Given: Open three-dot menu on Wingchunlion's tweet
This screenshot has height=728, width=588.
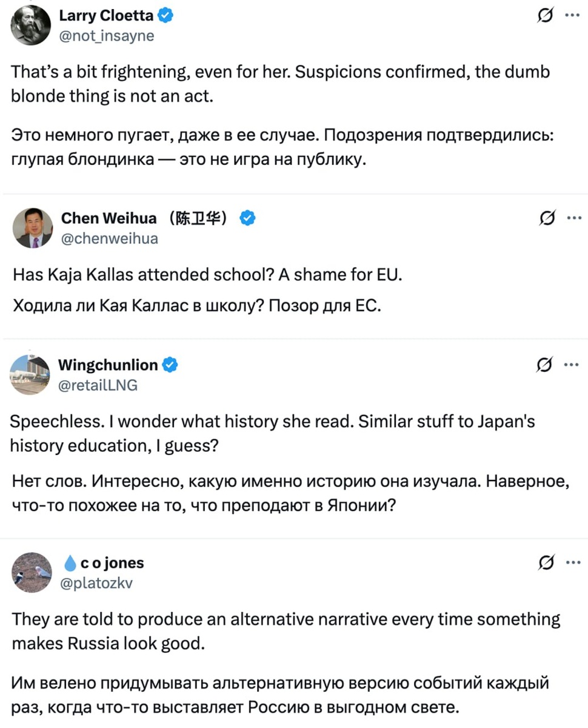Looking at the screenshot, I should click(x=572, y=365).
